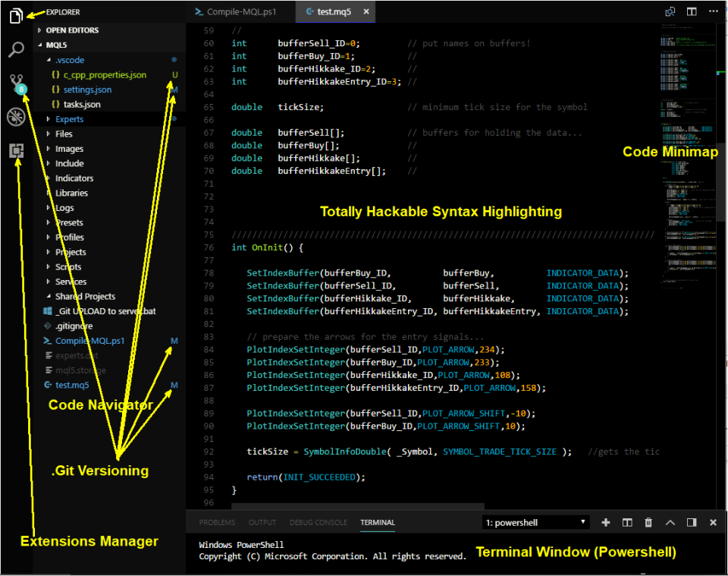Viewport: 728px width, 576px height.
Task: Open the Search view in activity bar
Action: pyautogui.click(x=16, y=49)
